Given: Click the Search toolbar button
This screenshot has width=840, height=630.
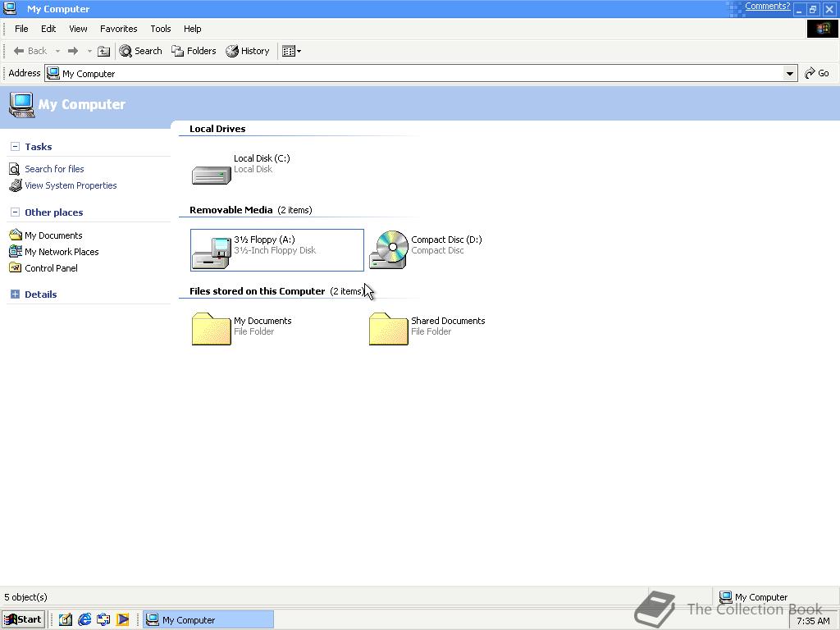Looking at the screenshot, I should 140,51.
